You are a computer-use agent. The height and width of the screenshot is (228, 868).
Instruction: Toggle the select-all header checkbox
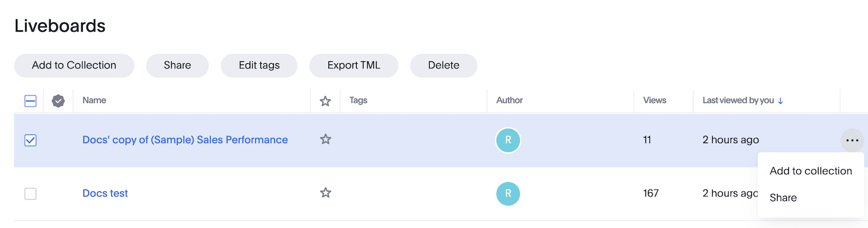(30, 101)
